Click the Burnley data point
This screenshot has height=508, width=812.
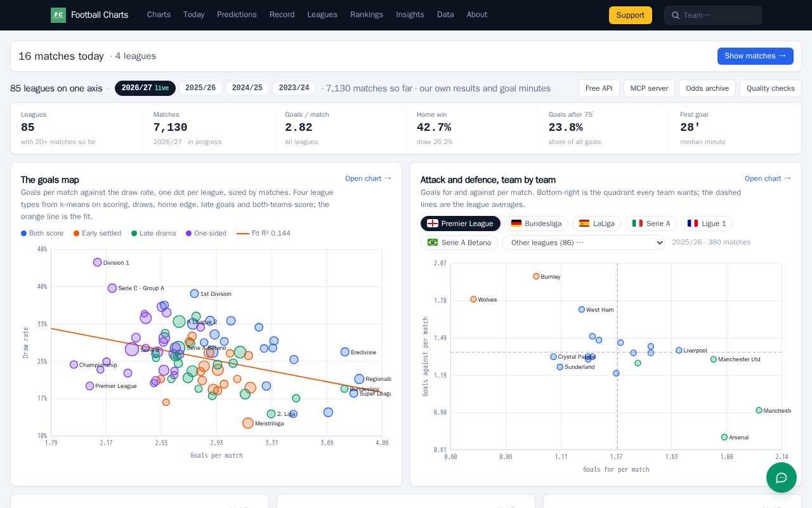tap(536, 276)
